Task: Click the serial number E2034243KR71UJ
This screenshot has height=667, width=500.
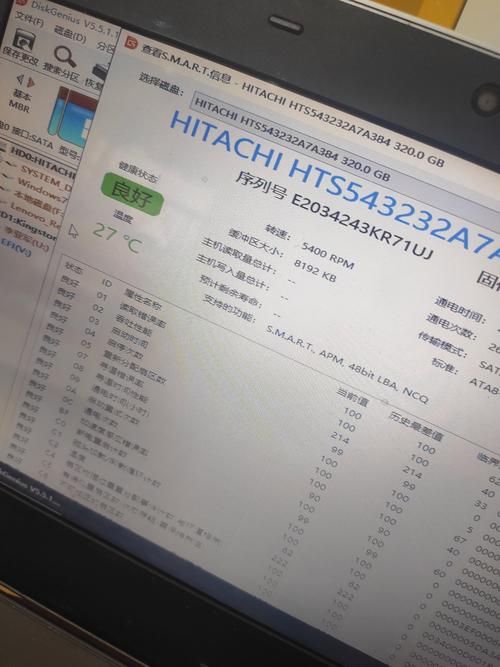Action: (361, 228)
